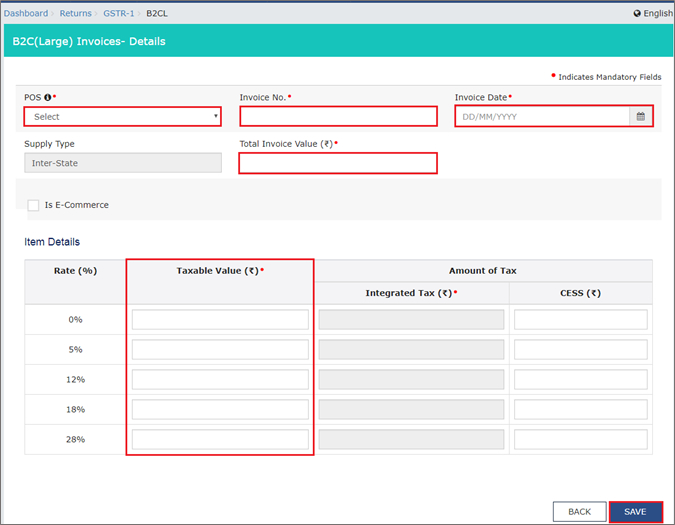This screenshot has width=675, height=525.
Task: Go to Dashboard breadcrumb link
Action: click(x=26, y=13)
